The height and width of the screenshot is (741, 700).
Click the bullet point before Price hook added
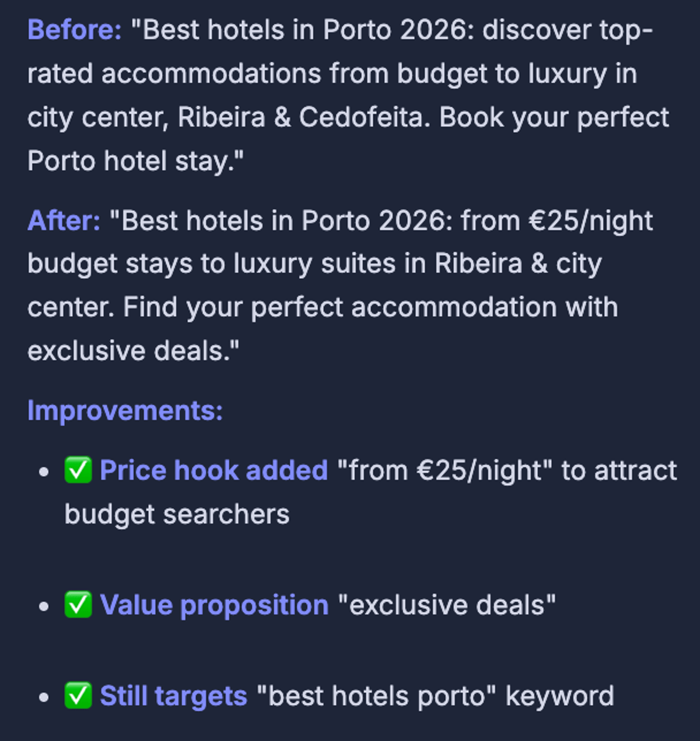[x=44, y=472]
